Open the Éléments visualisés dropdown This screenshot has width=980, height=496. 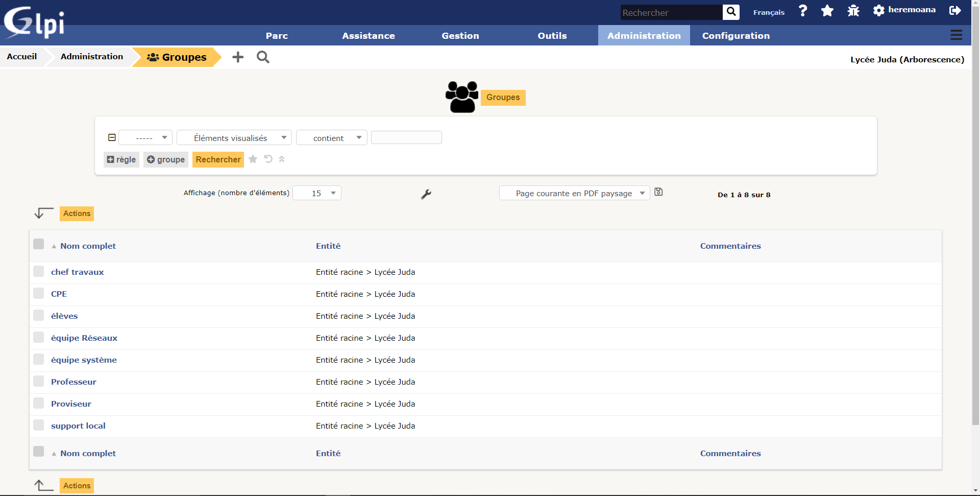point(234,138)
